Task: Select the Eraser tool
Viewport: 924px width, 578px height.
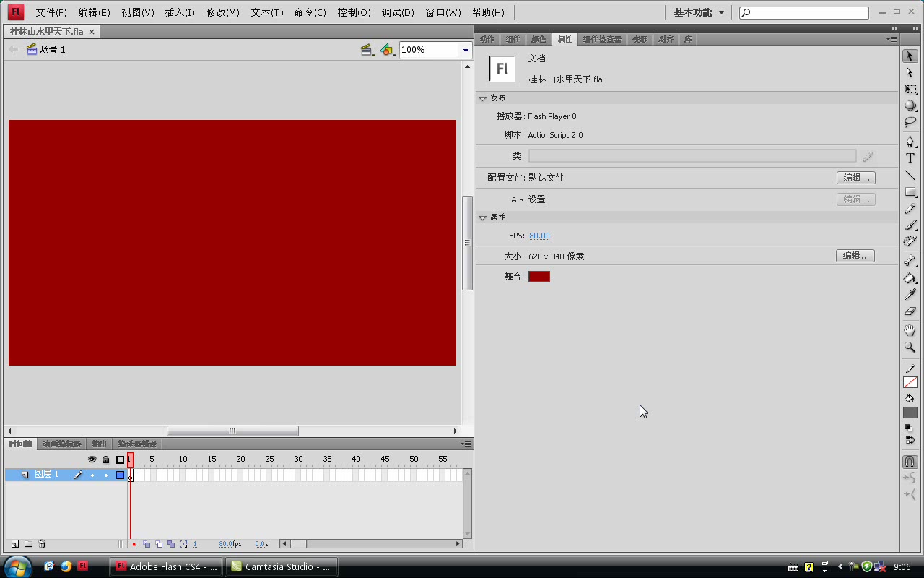Action: pos(910,312)
